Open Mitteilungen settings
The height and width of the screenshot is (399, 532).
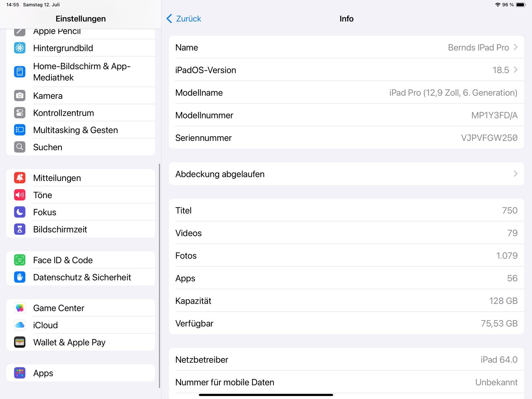[81, 178]
